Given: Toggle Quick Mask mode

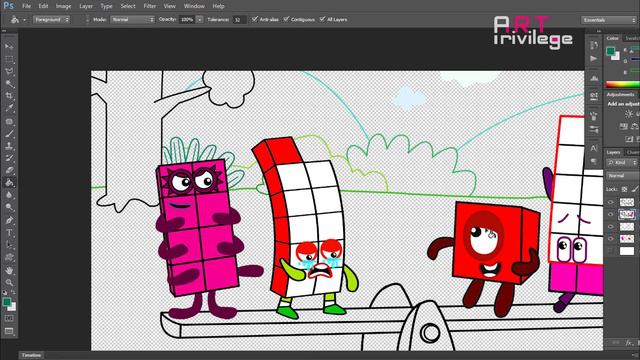Looking at the screenshot, I should (x=9, y=318).
